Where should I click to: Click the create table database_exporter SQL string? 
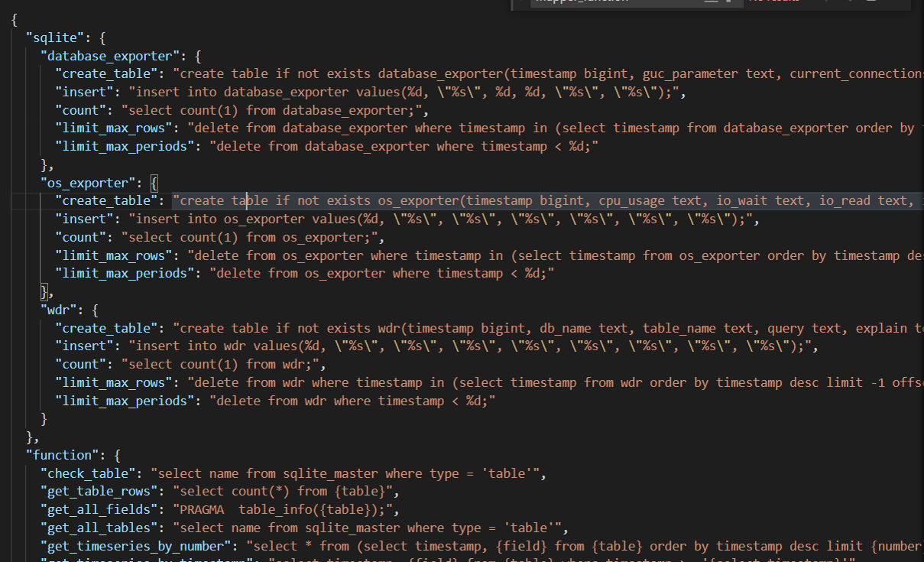tap(548, 73)
